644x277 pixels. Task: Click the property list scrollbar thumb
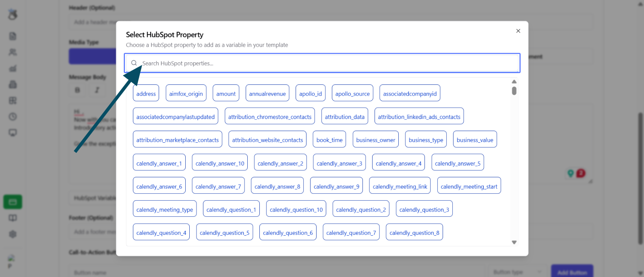point(514,91)
